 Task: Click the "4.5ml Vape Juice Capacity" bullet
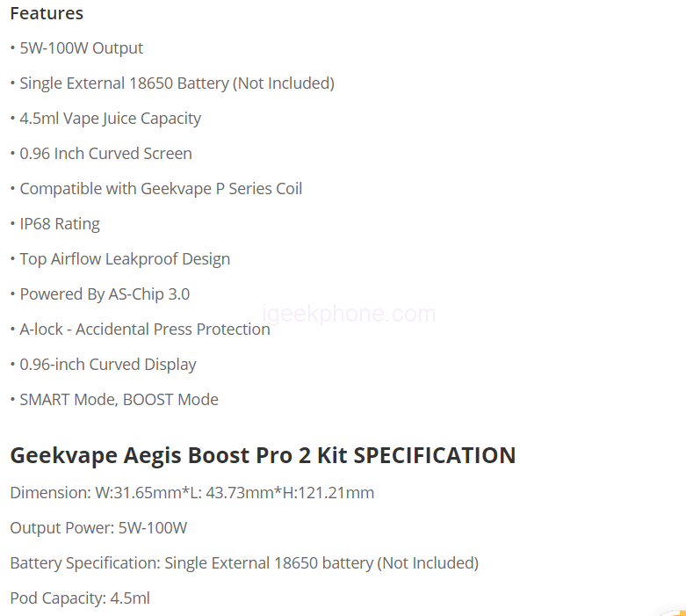110,119
